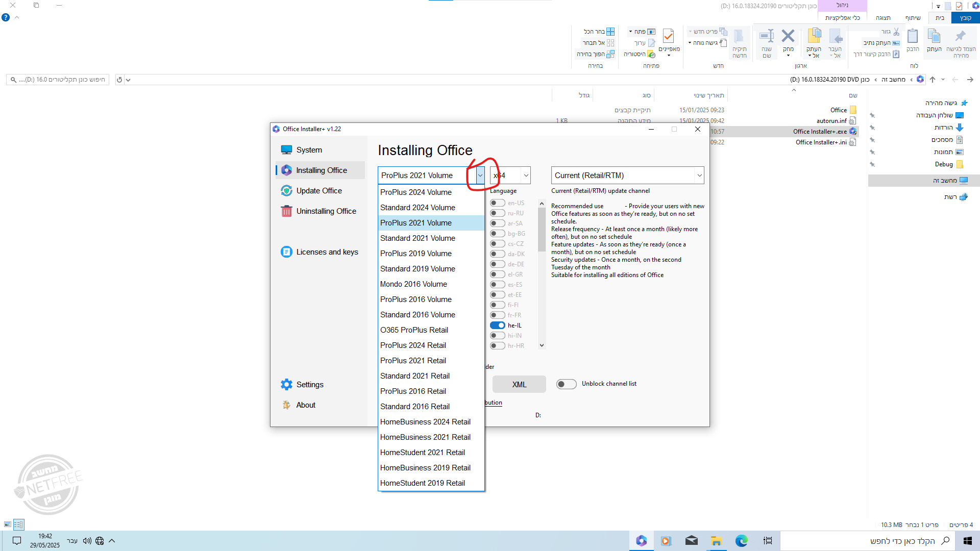Viewport: 980px width, 551px height.
Task: Click the language list scrollbar down arrow
Action: (x=542, y=345)
